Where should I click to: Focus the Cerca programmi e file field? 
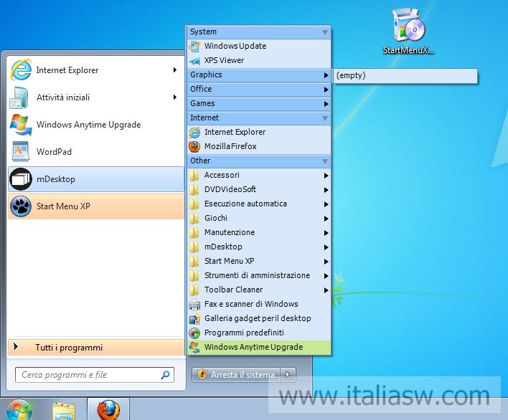(95, 375)
